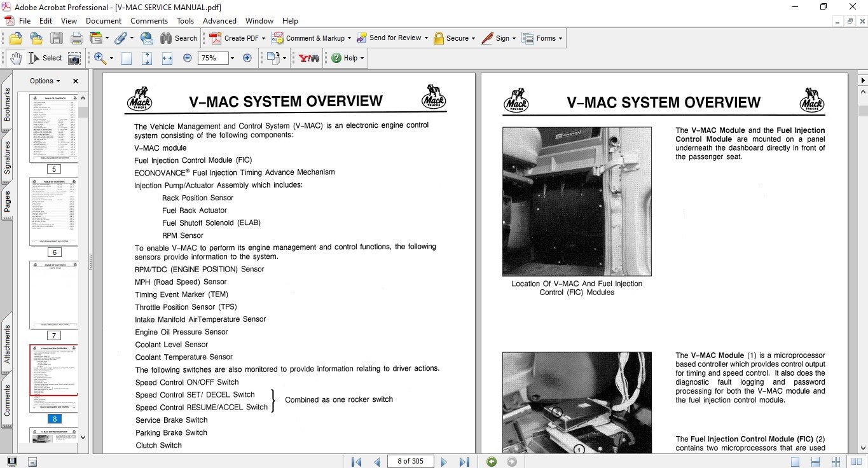Switch to the Signatures side tab

click(x=7, y=156)
